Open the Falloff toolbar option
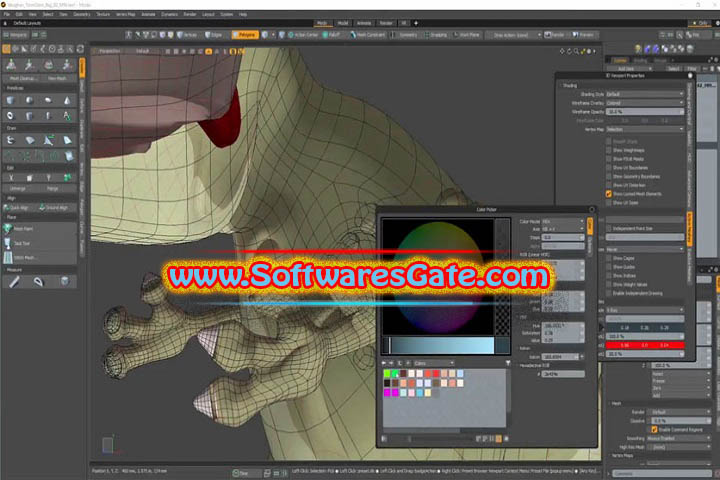Viewport: 720px width, 480px height. tap(332, 35)
